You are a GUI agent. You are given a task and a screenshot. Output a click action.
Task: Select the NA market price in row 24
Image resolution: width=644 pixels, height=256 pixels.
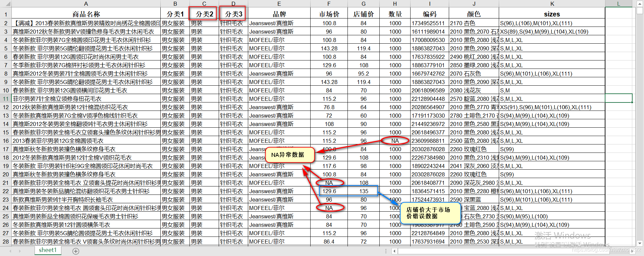click(329, 208)
